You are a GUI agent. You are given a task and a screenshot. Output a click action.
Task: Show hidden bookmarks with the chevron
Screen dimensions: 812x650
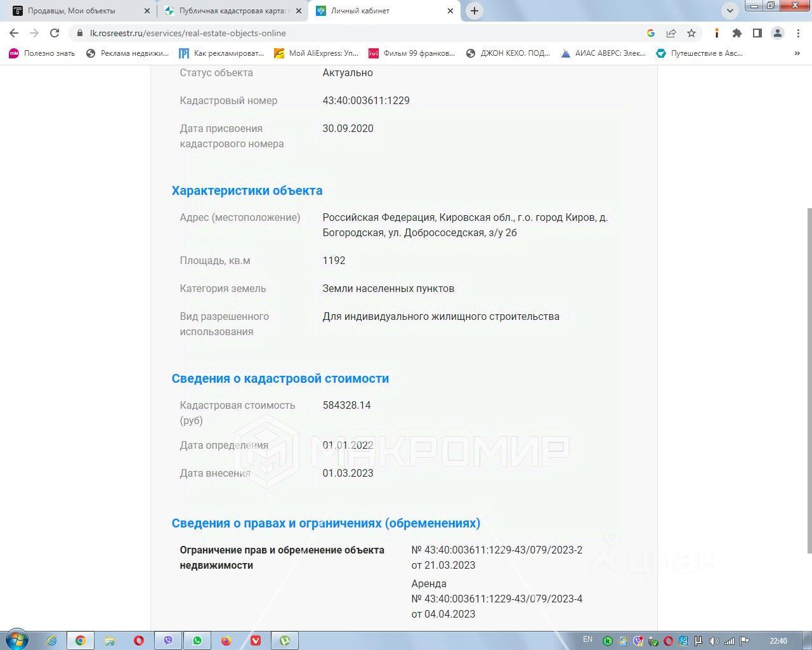click(797, 53)
